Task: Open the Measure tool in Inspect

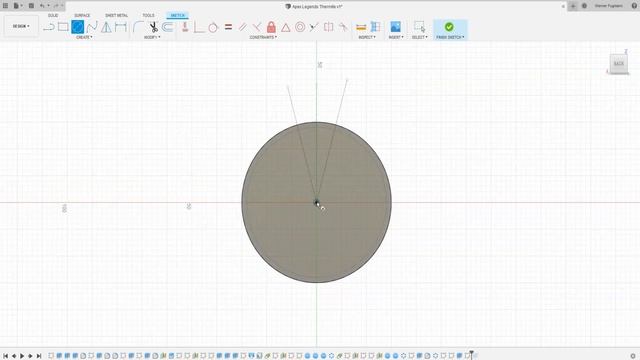Action: tap(361, 27)
